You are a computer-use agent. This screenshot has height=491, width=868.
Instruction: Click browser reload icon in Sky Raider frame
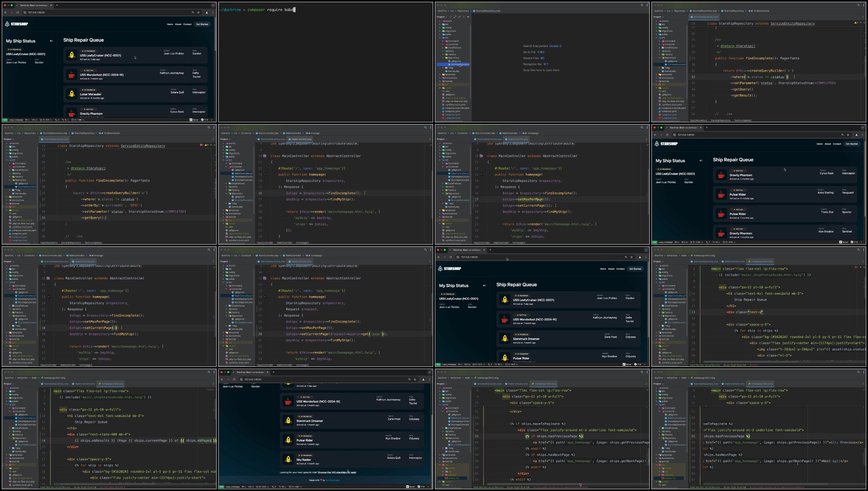(x=234, y=379)
